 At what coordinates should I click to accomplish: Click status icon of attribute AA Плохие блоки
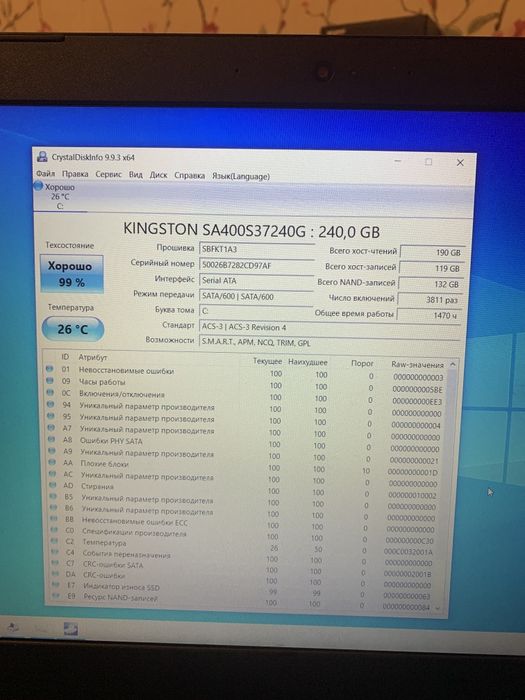pyautogui.click(x=53, y=462)
